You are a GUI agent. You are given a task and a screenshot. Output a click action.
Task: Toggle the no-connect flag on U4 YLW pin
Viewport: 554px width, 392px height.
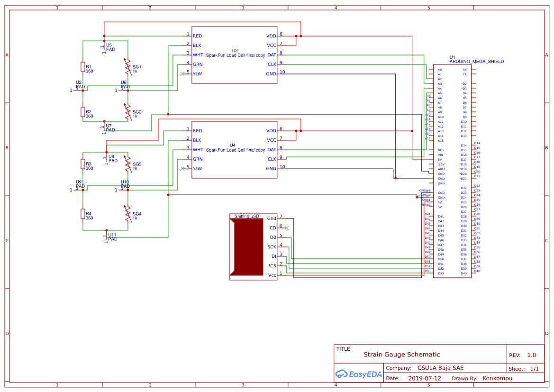[182, 168]
